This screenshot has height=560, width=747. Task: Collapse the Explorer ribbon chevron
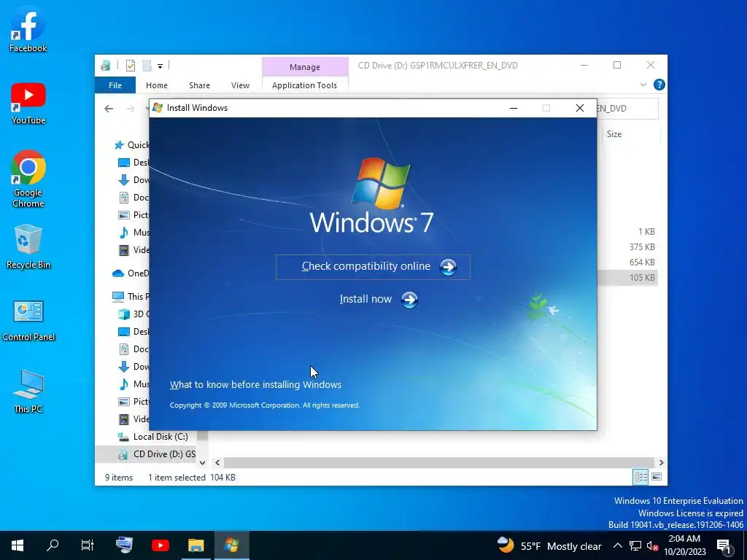coord(643,85)
